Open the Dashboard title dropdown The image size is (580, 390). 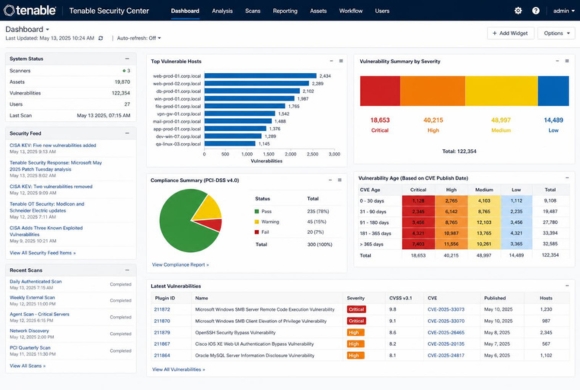coord(27,29)
